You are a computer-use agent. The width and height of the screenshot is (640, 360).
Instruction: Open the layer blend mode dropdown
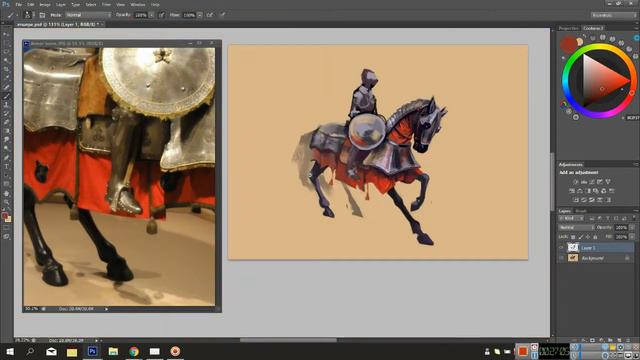[576, 228]
